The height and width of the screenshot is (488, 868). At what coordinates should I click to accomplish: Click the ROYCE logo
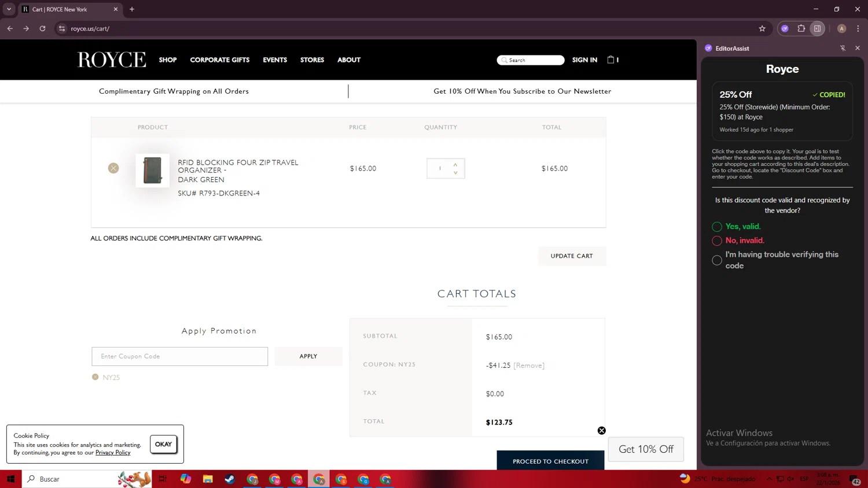(x=112, y=60)
